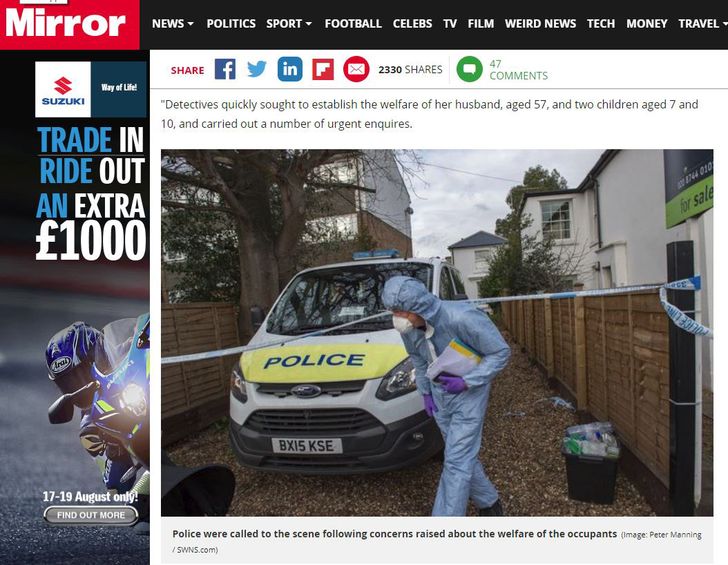The width and height of the screenshot is (728, 565).
Task: Open the POLITICS section
Action: coord(231,23)
